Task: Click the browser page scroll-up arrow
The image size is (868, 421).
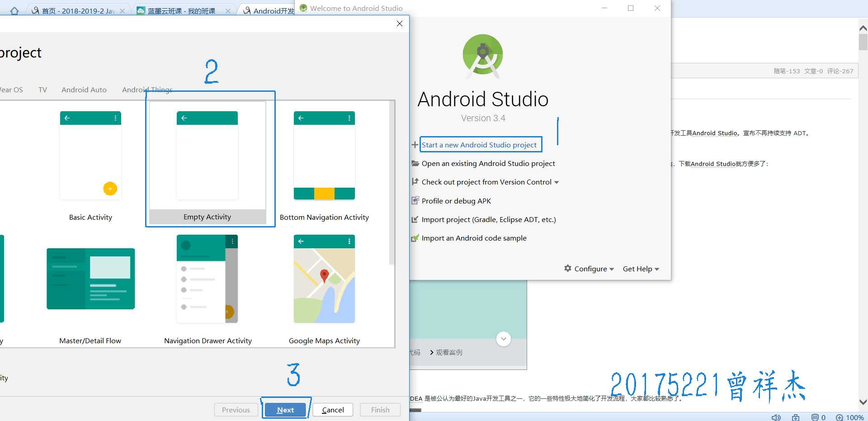Action: pyautogui.click(x=863, y=28)
